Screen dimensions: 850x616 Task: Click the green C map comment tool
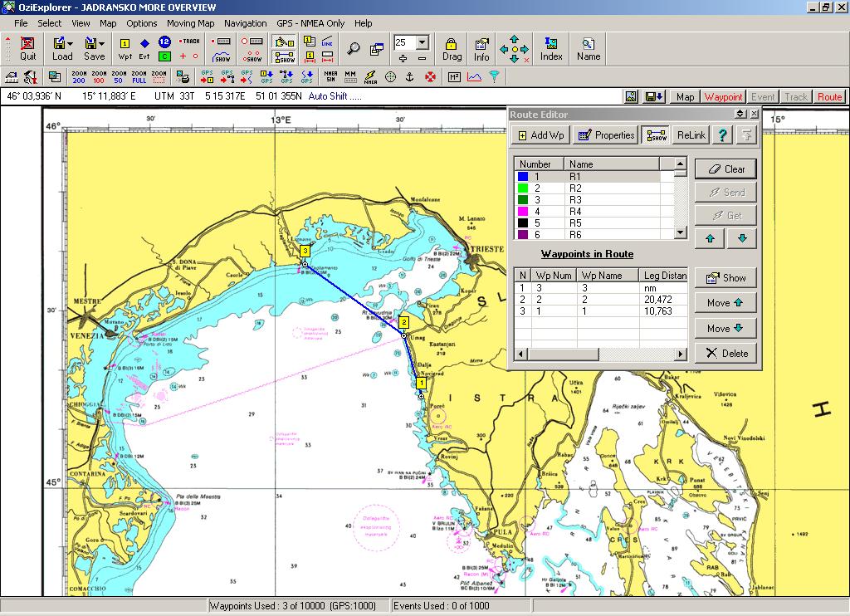click(164, 56)
